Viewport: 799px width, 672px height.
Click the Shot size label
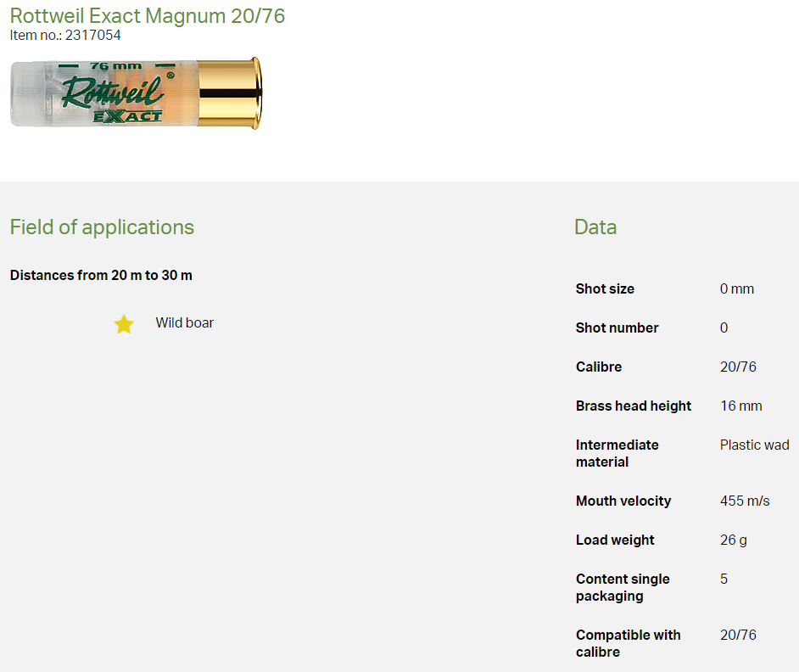pos(605,288)
